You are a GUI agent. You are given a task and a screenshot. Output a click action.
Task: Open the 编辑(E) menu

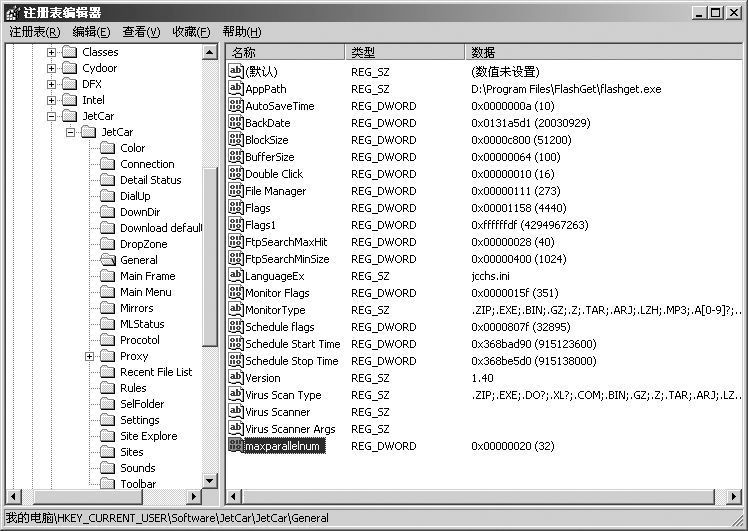[x=90, y=32]
